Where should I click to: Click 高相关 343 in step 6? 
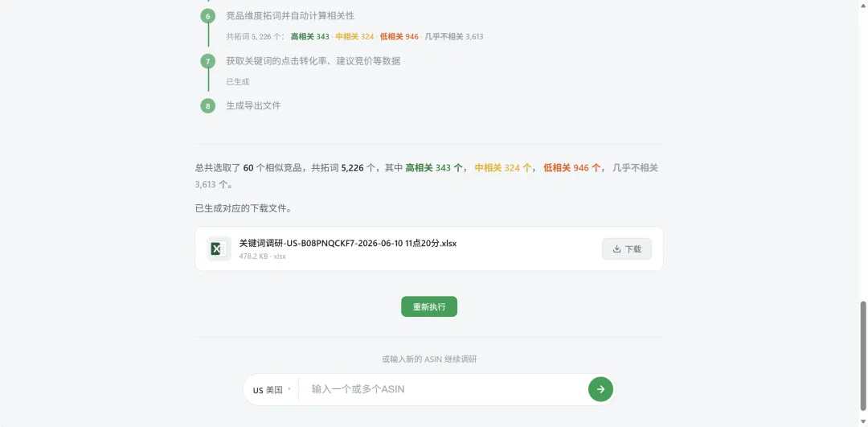coord(310,36)
